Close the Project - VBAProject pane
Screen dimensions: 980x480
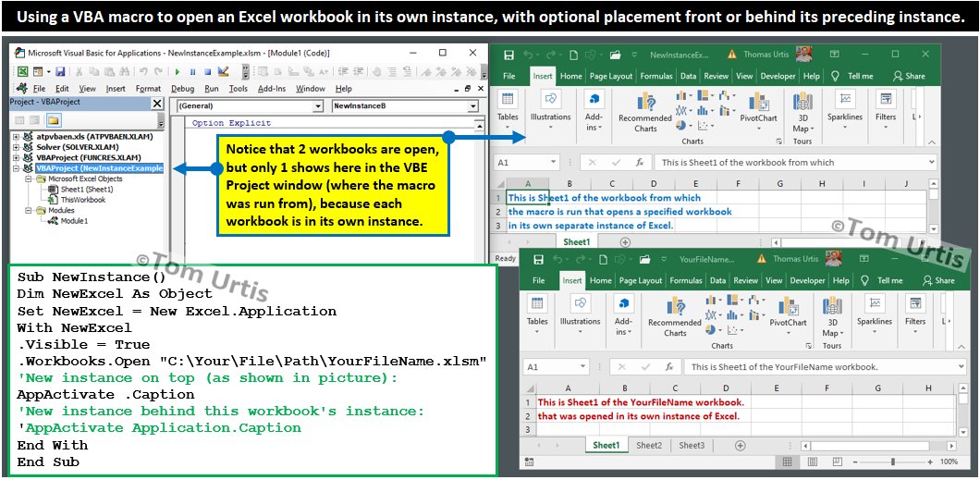(x=157, y=104)
